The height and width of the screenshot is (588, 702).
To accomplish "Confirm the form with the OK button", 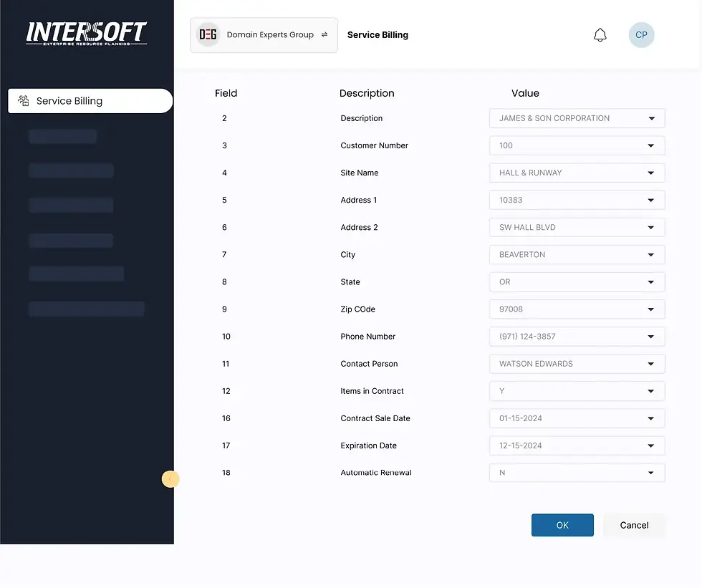I will click(x=562, y=525).
